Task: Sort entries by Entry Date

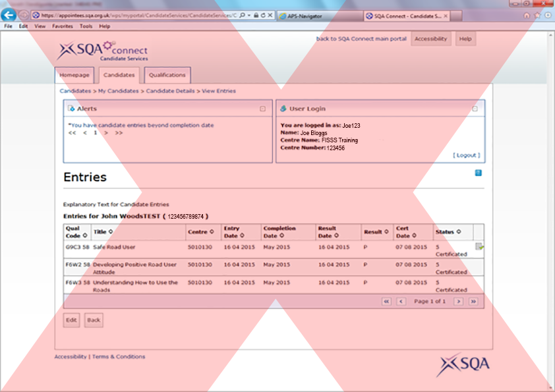Action: [242, 235]
